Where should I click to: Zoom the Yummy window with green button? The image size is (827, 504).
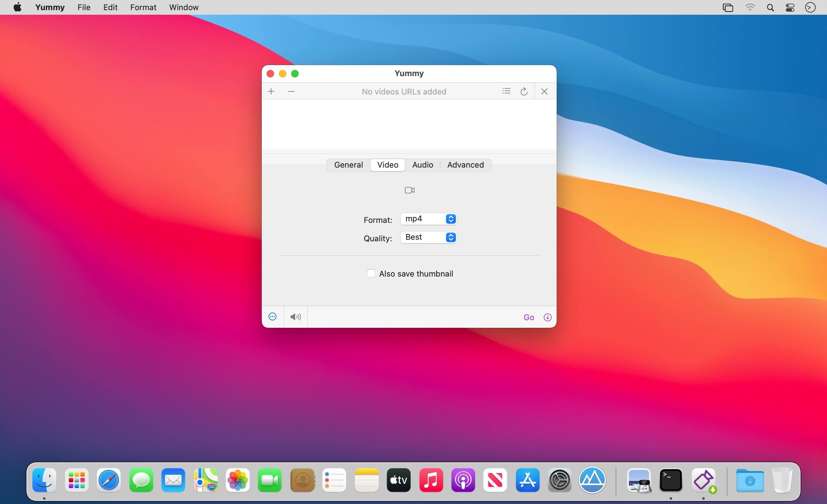pos(295,73)
